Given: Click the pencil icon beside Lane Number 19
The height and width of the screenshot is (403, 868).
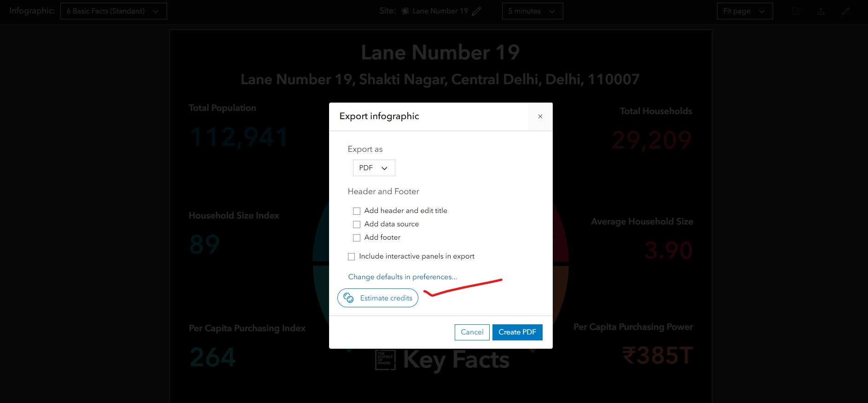Looking at the screenshot, I should [476, 11].
